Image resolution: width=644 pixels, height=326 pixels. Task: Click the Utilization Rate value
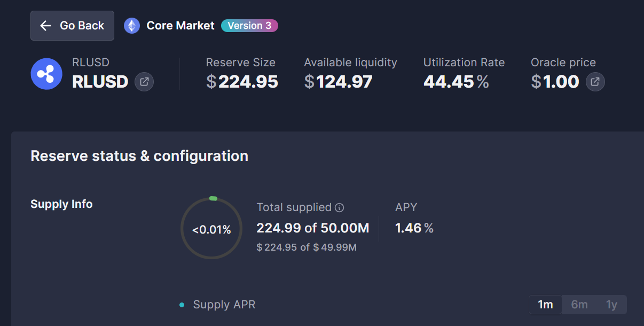tap(456, 82)
